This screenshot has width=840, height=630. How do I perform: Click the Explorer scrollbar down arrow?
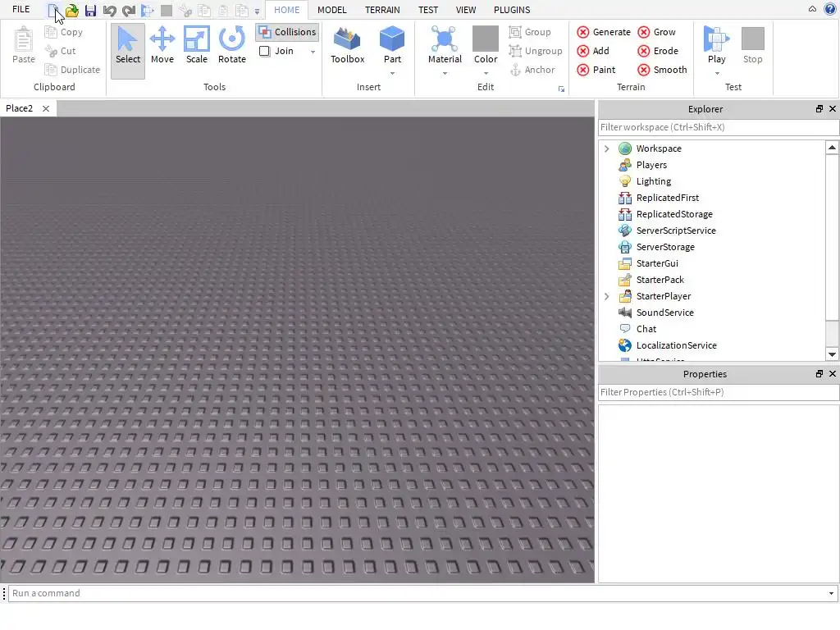click(832, 354)
